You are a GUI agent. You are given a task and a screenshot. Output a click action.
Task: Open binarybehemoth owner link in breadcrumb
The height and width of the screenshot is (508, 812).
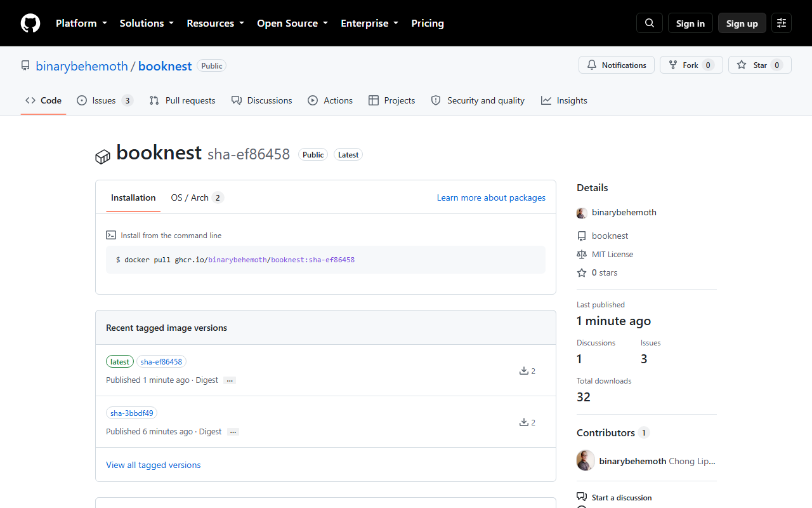click(82, 66)
